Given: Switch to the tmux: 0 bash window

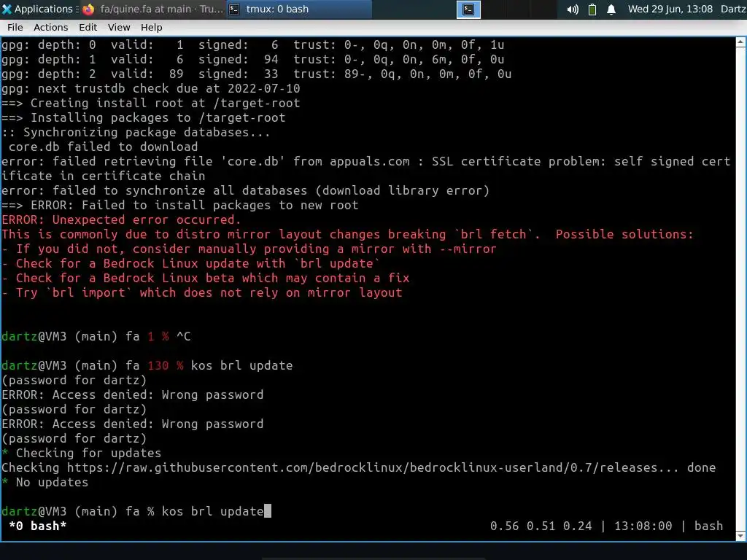Looking at the screenshot, I should point(298,9).
